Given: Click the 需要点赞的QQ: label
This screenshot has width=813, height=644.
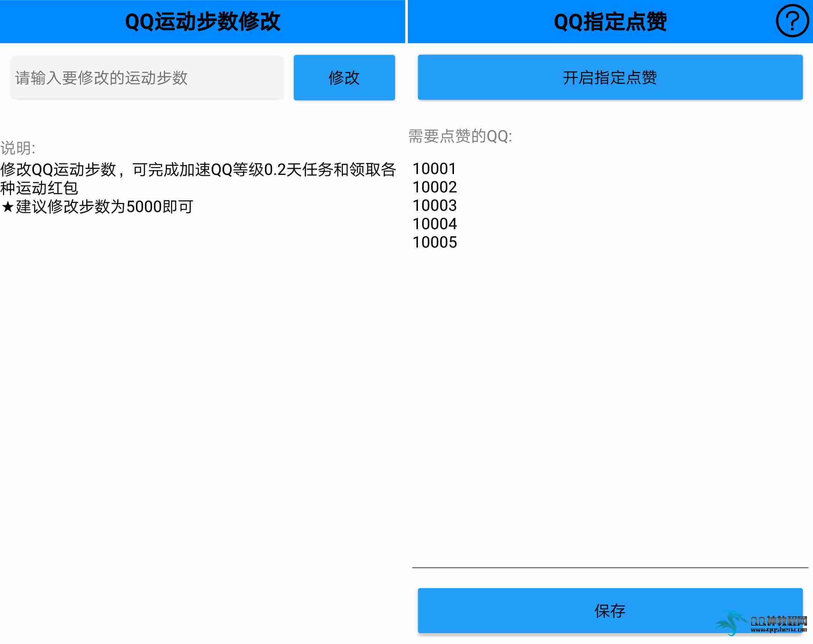Looking at the screenshot, I should click(x=460, y=136).
